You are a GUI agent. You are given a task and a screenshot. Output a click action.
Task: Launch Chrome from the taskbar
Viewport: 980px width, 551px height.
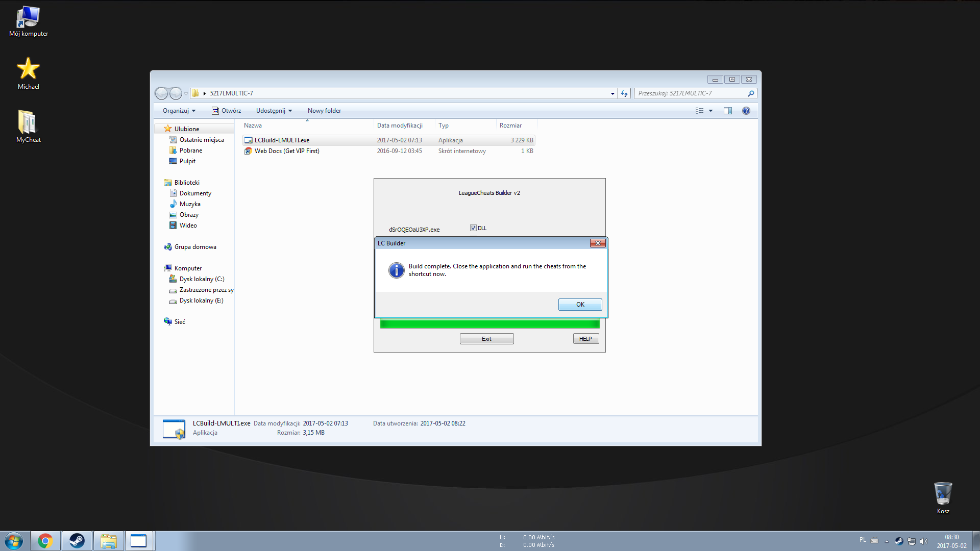(45, 541)
